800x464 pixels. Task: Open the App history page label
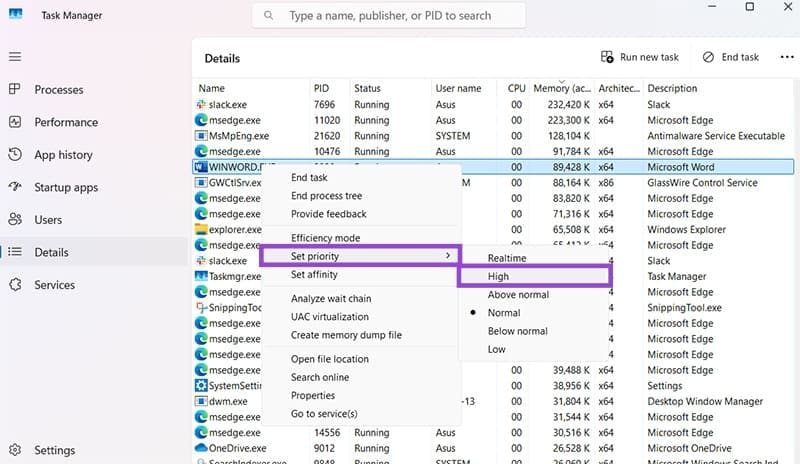[x=63, y=155]
